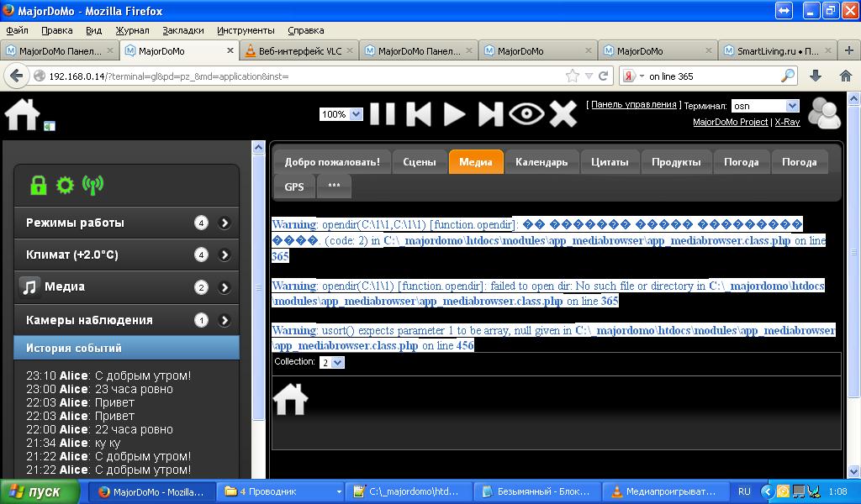Expand Климат (+2.0°C) arrow
861x504 pixels.
(224, 255)
